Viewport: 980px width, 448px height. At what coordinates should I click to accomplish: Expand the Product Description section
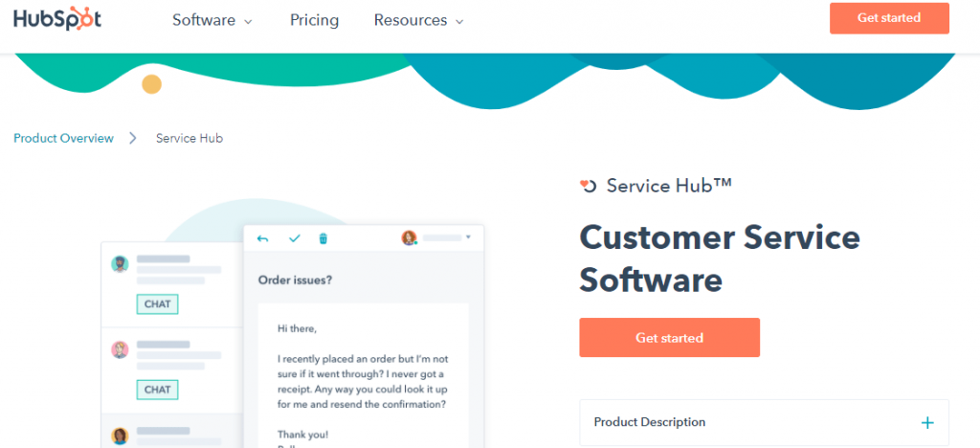[764, 422]
